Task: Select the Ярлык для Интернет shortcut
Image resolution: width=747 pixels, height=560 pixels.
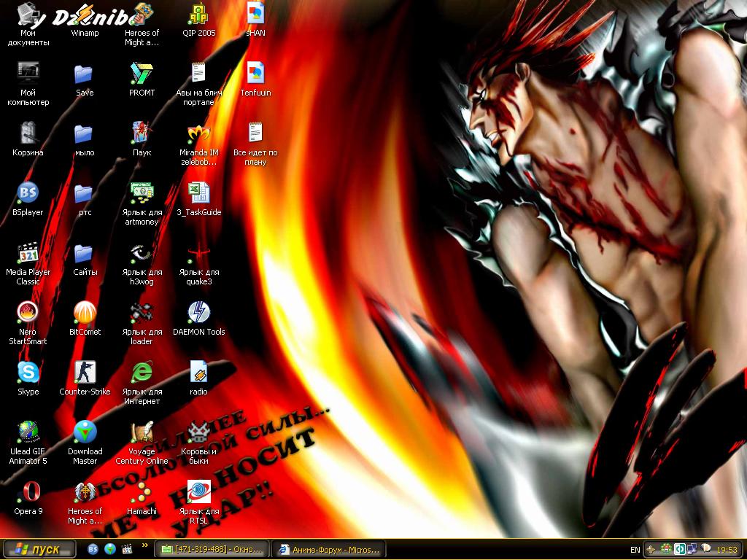Action: 142,384
